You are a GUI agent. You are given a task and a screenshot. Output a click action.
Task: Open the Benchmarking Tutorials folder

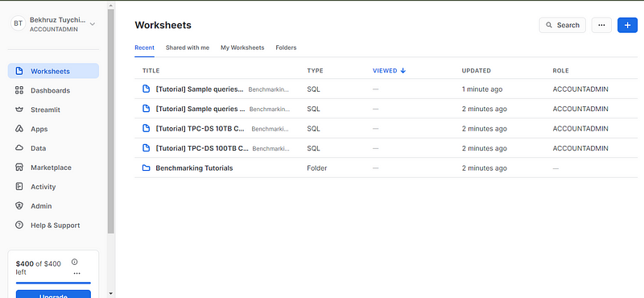pyautogui.click(x=194, y=168)
